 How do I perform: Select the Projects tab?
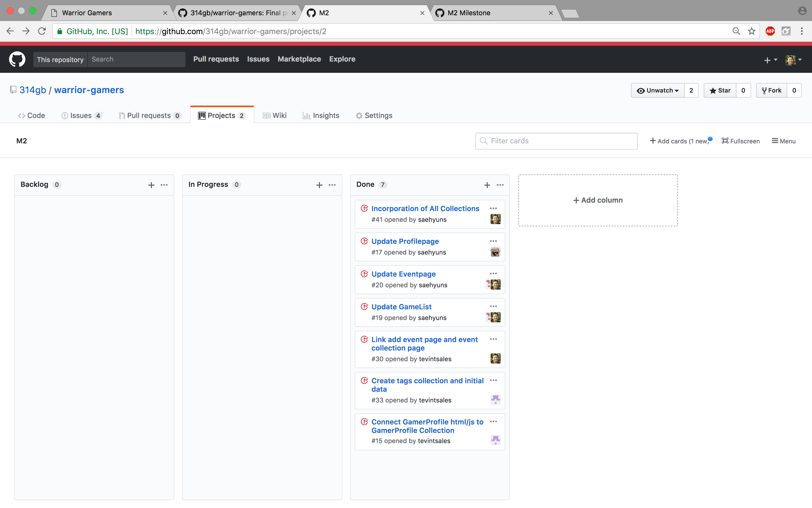pyautogui.click(x=222, y=115)
